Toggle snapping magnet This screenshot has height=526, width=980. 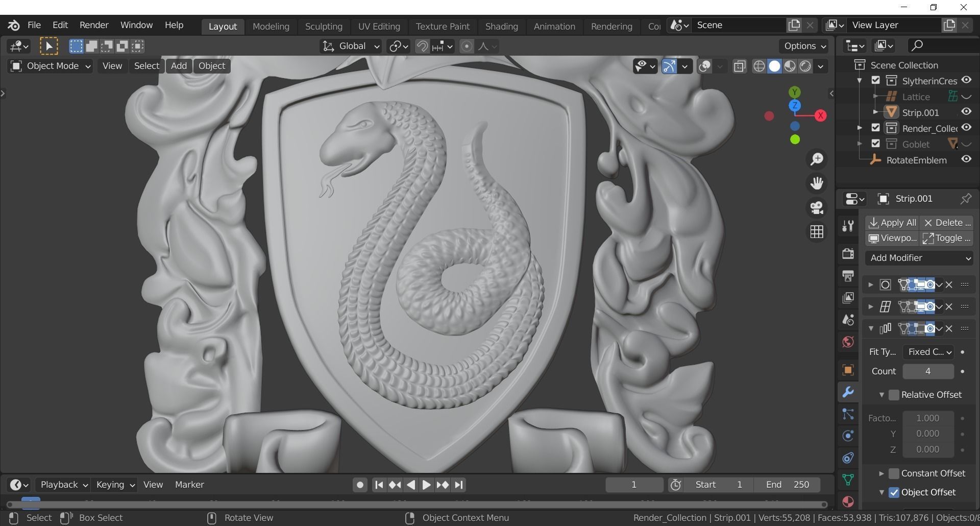coord(422,46)
